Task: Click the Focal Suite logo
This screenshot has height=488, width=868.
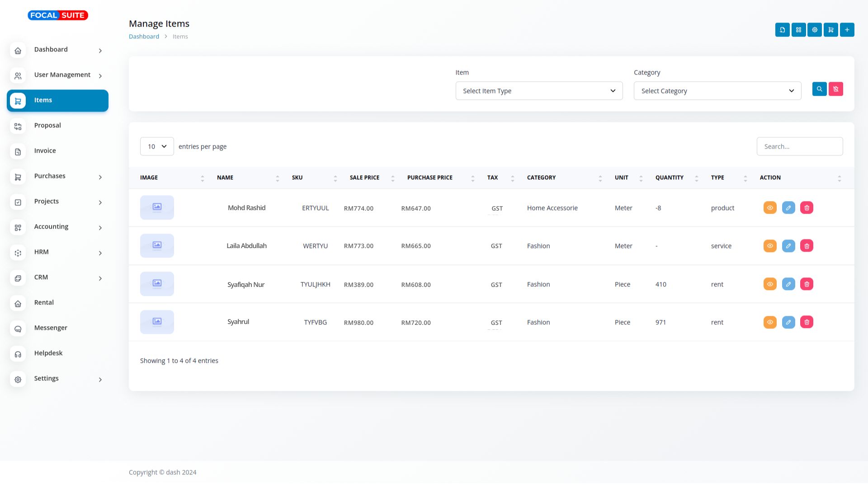Action: click(58, 15)
